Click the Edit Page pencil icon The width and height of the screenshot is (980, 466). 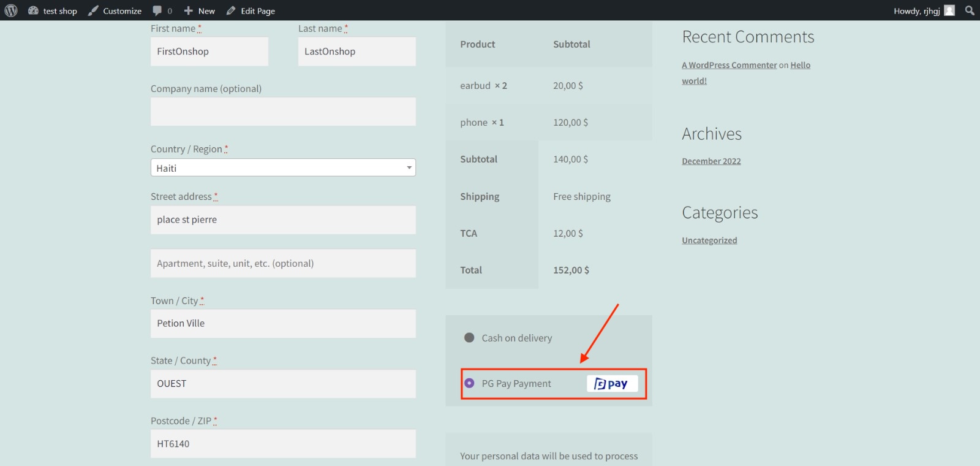point(231,10)
